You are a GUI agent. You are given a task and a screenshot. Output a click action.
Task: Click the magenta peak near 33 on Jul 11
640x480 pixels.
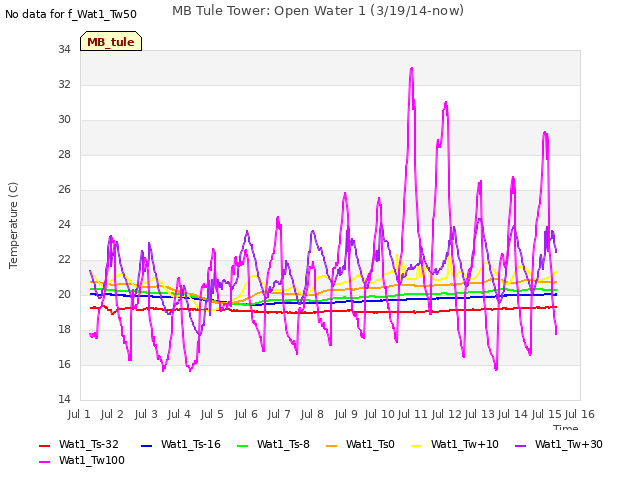click(411, 69)
